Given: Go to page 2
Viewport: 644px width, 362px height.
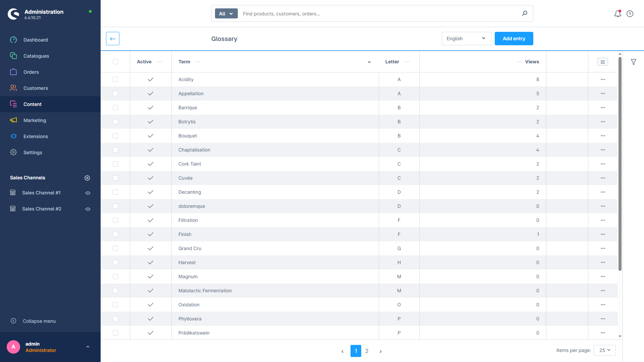Looking at the screenshot, I should [367, 351].
